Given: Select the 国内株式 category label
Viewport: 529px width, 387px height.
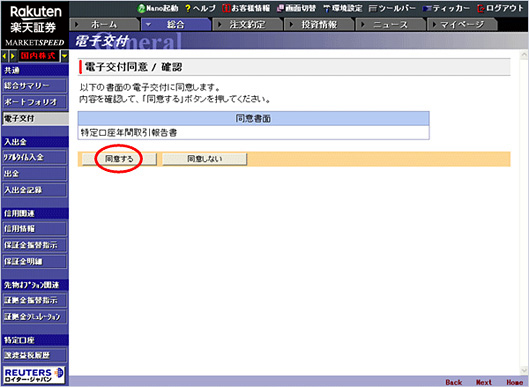Looking at the screenshot, I should (x=38, y=56).
